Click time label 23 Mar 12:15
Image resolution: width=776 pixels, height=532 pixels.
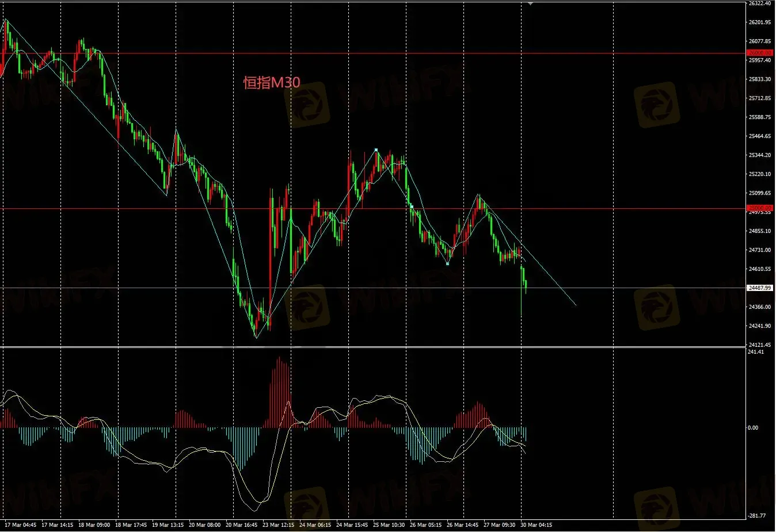(278, 525)
